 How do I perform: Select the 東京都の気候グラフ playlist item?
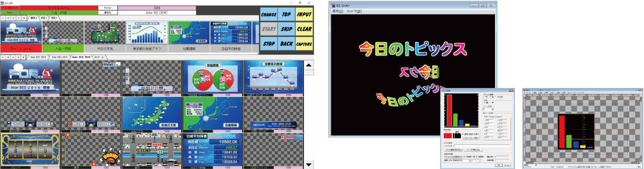[147, 37]
